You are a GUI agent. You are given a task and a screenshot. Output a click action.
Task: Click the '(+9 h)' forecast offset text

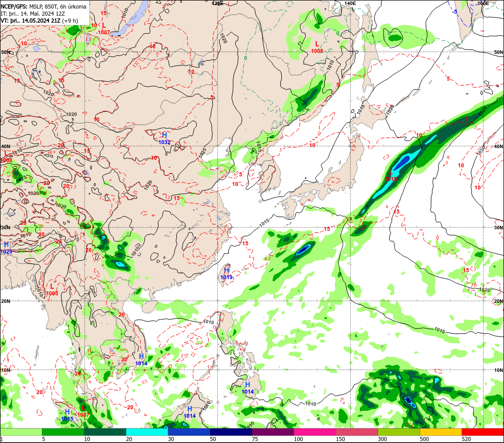[x=70, y=21]
